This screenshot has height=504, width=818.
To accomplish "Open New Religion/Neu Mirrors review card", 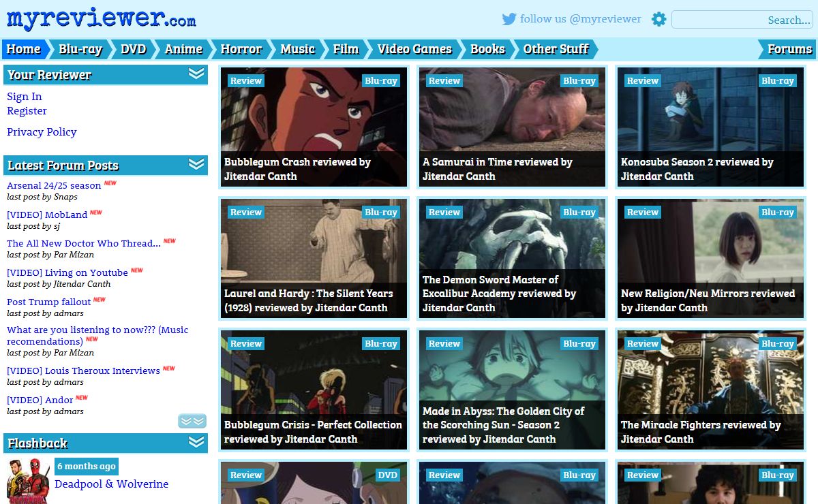I will pyautogui.click(x=710, y=258).
